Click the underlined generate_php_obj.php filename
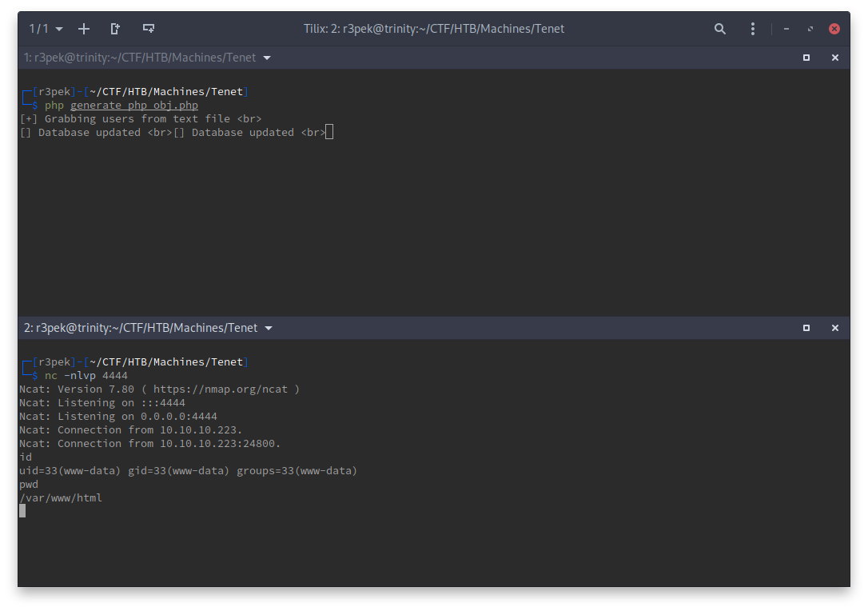The height and width of the screenshot is (611, 868). [x=134, y=106]
